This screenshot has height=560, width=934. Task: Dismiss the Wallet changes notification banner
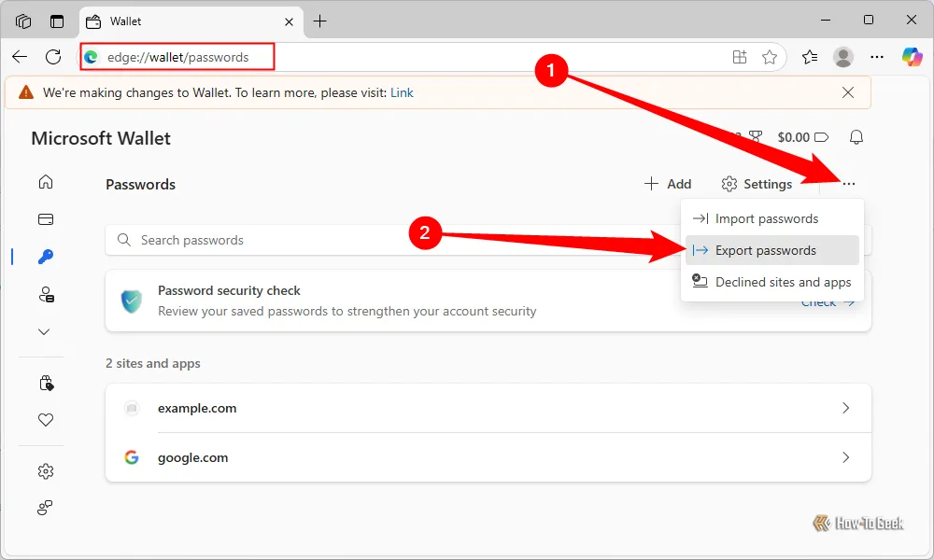pos(848,92)
